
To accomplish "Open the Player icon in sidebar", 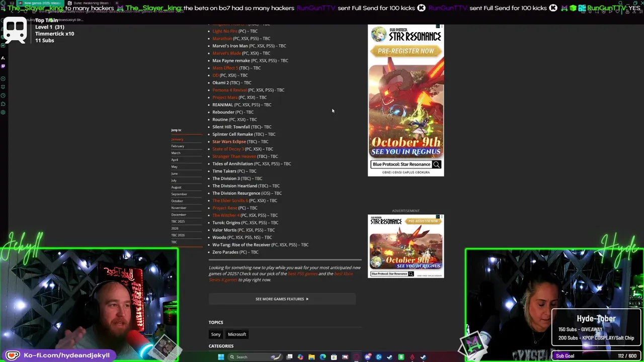I will tap(3, 79).
